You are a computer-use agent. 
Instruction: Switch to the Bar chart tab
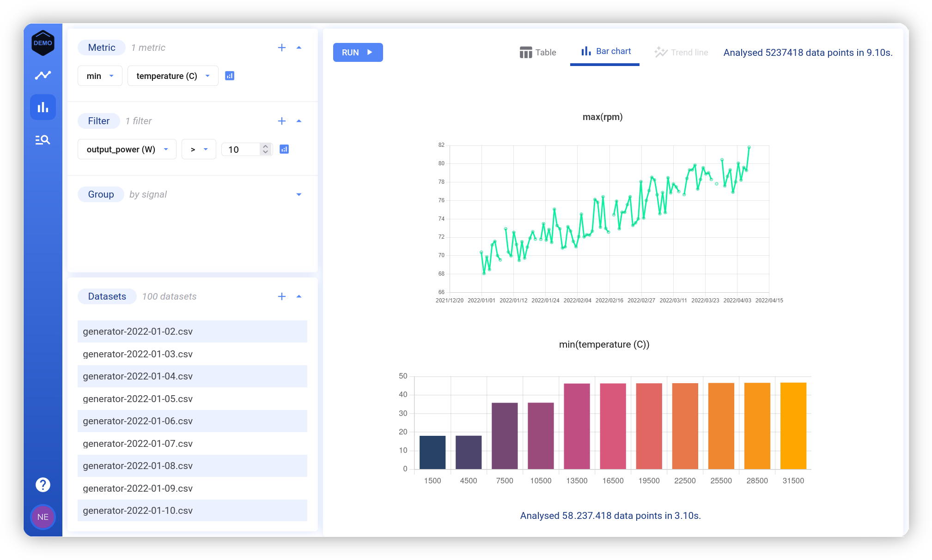(x=605, y=51)
